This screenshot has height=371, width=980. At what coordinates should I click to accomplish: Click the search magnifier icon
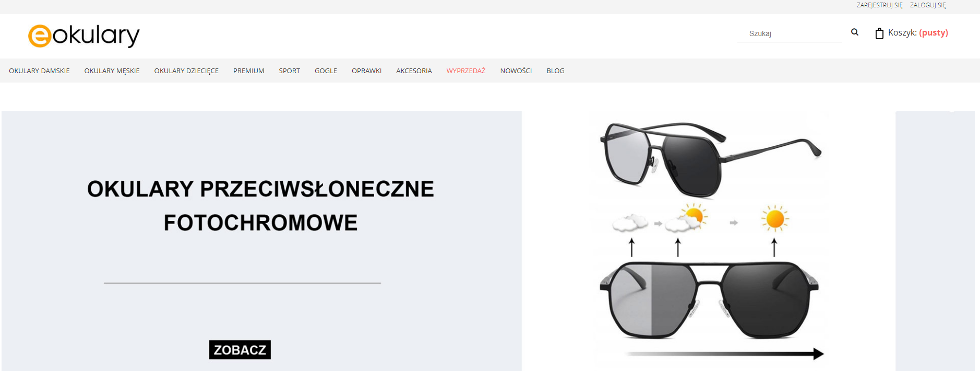coord(855,32)
